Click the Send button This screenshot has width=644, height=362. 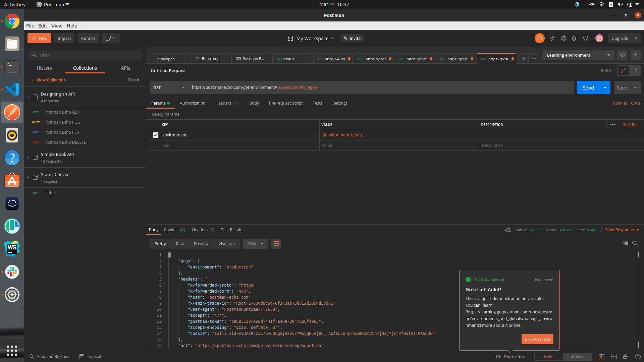point(588,87)
